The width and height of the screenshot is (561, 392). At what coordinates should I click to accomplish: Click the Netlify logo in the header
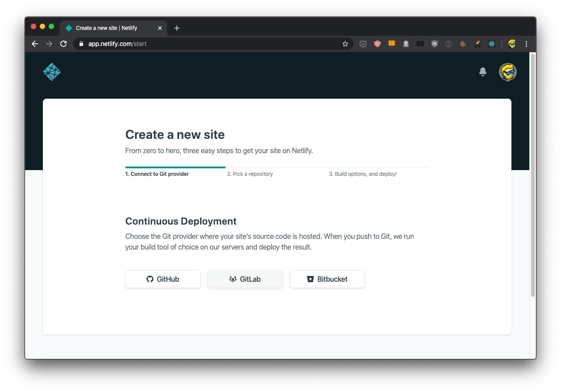[x=52, y=72]
